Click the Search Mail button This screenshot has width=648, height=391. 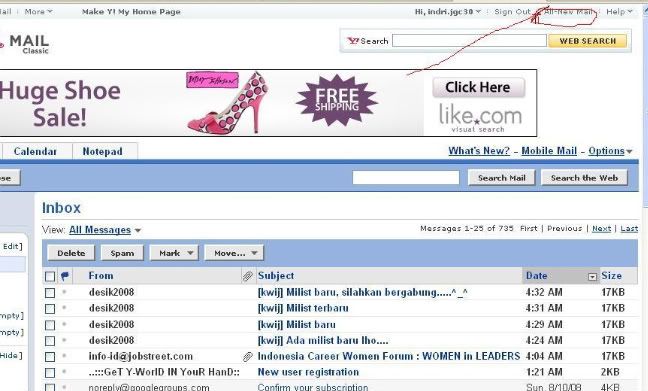pos(501,178)
